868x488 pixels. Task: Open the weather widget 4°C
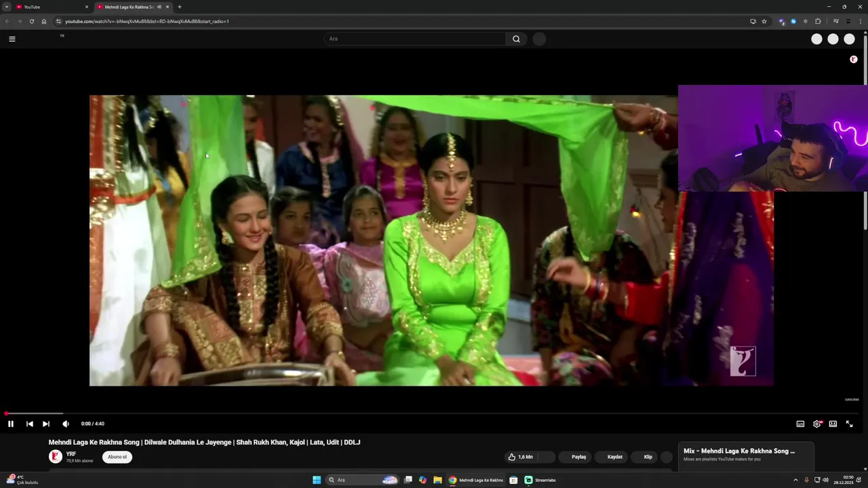[x=24, y=480]
